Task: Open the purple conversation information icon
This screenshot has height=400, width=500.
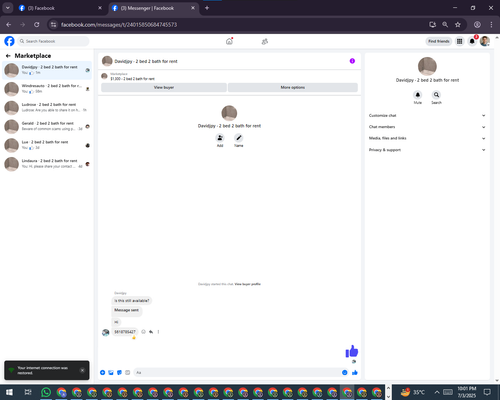Action: pyautogui.click(x=352, y=61)
